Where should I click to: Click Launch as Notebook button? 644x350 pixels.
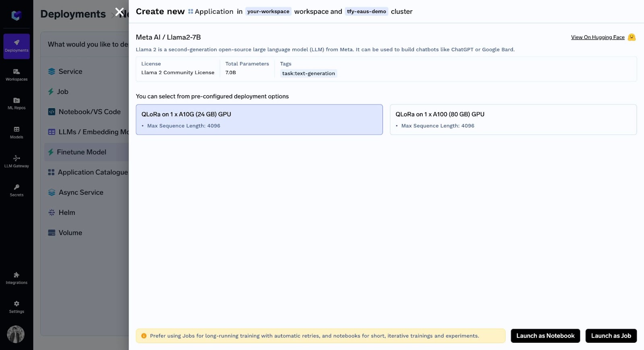pos(545,336)
